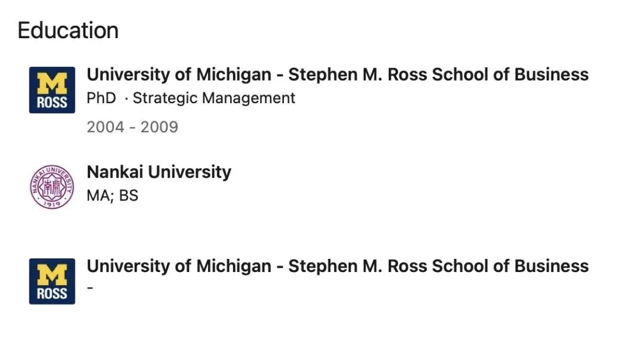This screenshot has height=349, width=644.
Task: Click the Ross logo beside the PhD entry
Action: click(52, 90)
